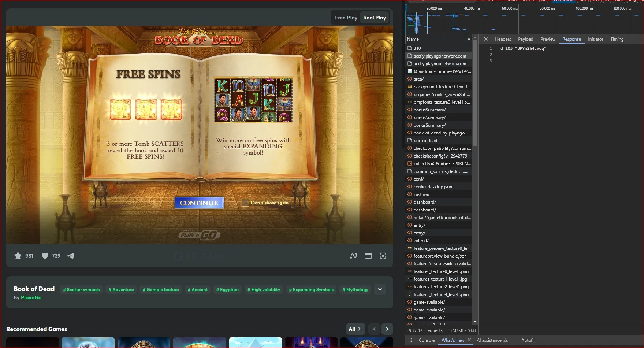Click the request list vertical scrollbar
644x348 pixels.
click(x=475, y=93)
